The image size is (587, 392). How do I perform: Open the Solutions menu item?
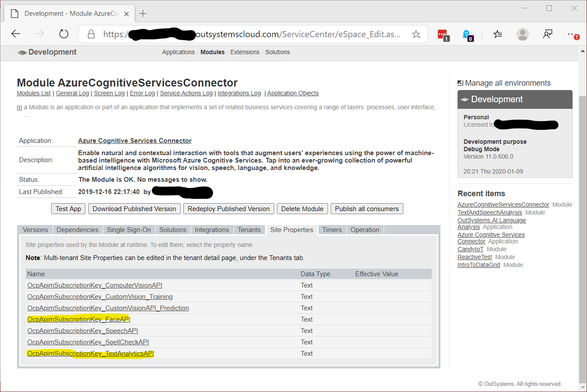[277, 52]
